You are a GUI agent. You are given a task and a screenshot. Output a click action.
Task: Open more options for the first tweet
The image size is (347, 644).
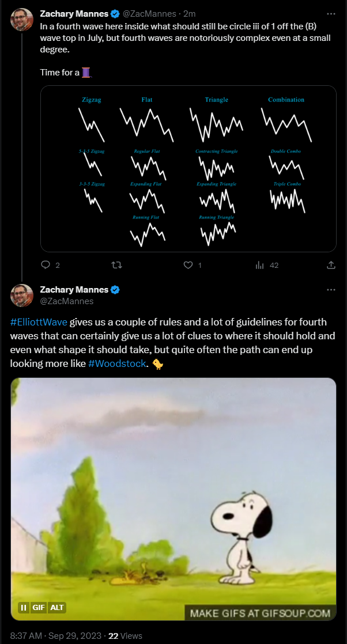[x=331, y=13]
